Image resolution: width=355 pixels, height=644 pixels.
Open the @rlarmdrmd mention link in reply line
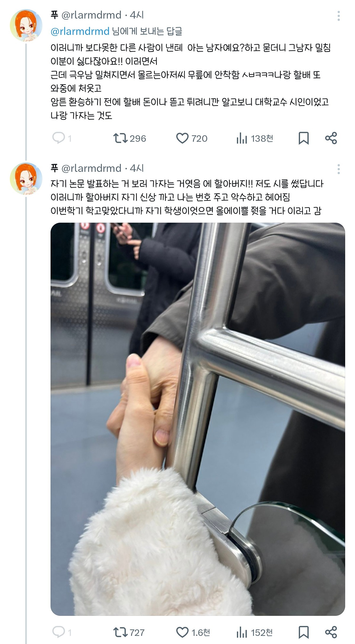tap(80, 31)
